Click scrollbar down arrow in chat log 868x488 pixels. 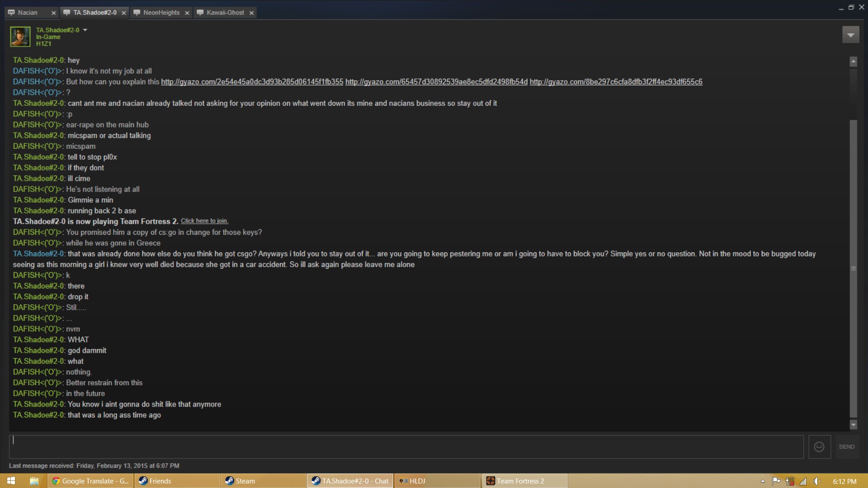(x=853, y=424)
